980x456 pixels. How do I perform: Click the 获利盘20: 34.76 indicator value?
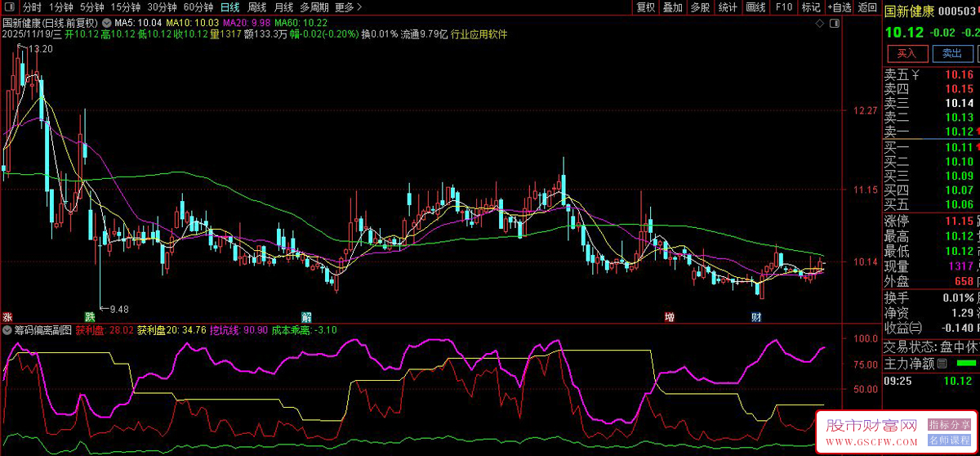(171, 330)
